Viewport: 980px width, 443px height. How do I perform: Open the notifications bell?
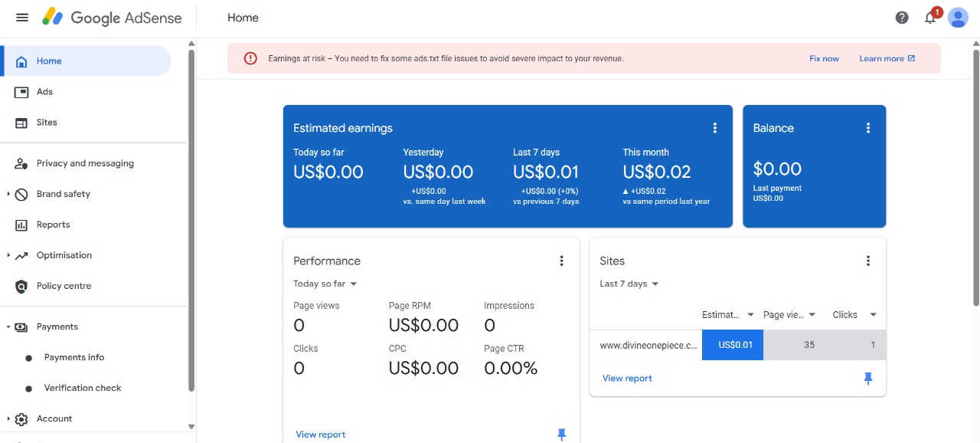[930, 18]
